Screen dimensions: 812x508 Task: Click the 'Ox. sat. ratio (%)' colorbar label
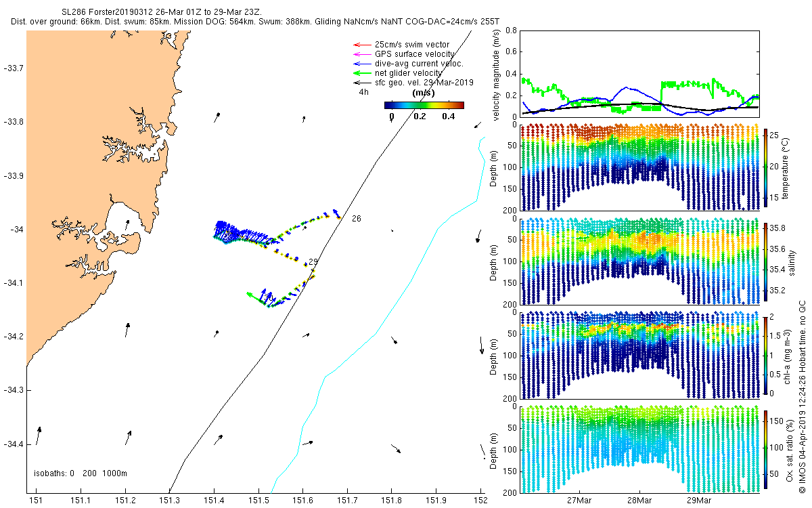[x=790, y=449]
